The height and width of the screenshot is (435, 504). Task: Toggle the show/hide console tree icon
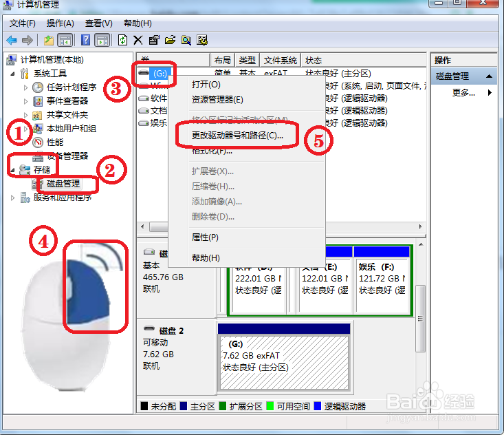pyautogui.click(x=65, y=40)
